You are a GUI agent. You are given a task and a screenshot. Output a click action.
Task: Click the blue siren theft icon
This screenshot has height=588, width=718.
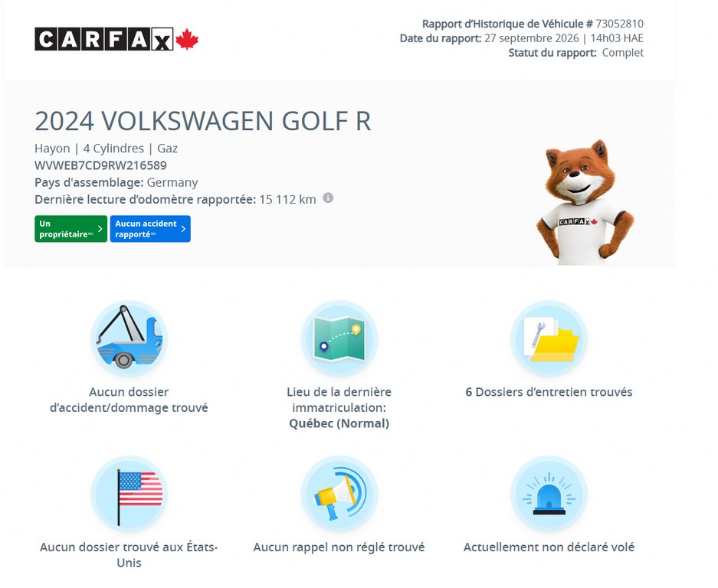point(549,494)
